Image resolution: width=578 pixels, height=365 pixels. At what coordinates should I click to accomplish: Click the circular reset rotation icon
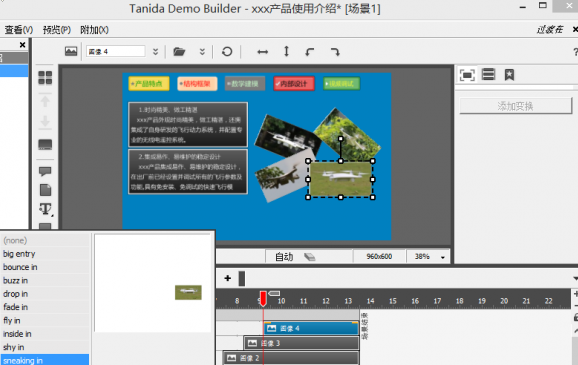pos(227,52)
